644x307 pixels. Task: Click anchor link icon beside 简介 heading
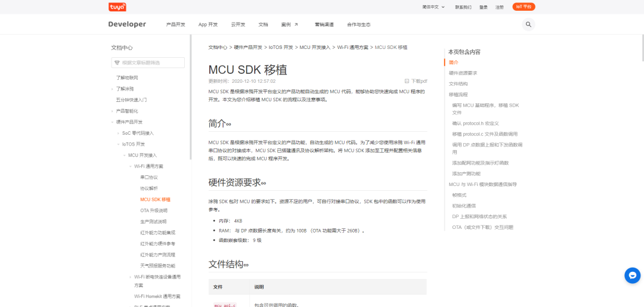[228, 124]
